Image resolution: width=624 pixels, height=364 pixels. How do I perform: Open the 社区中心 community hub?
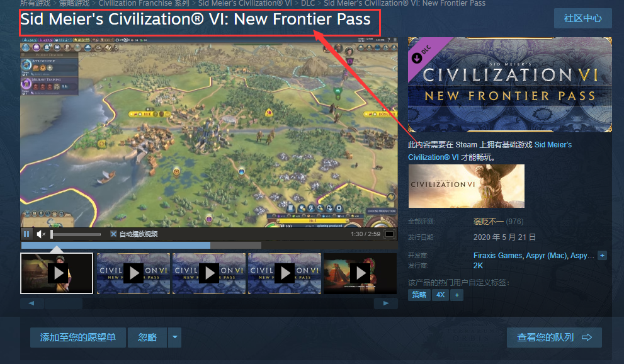(x=582, y=18)
